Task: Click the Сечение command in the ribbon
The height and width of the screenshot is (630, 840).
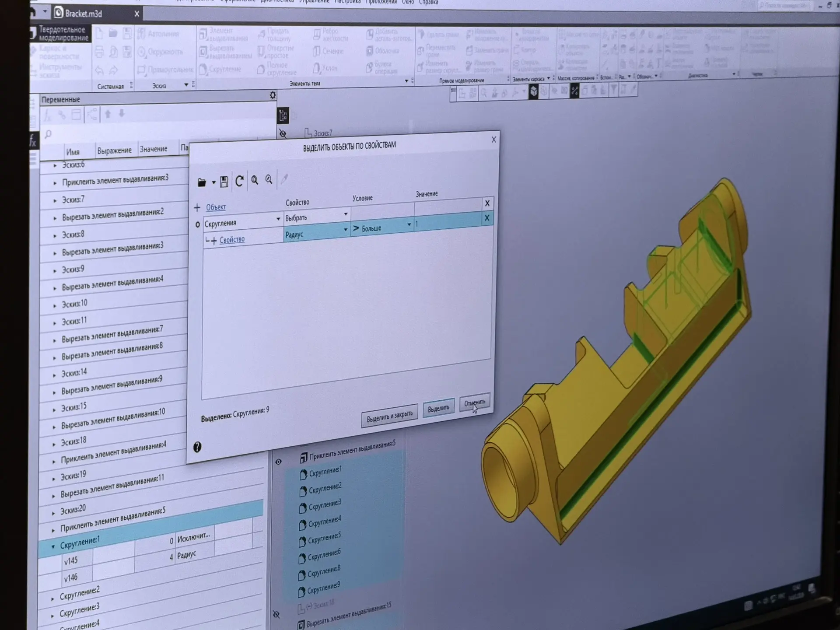Action: point(328,51)
